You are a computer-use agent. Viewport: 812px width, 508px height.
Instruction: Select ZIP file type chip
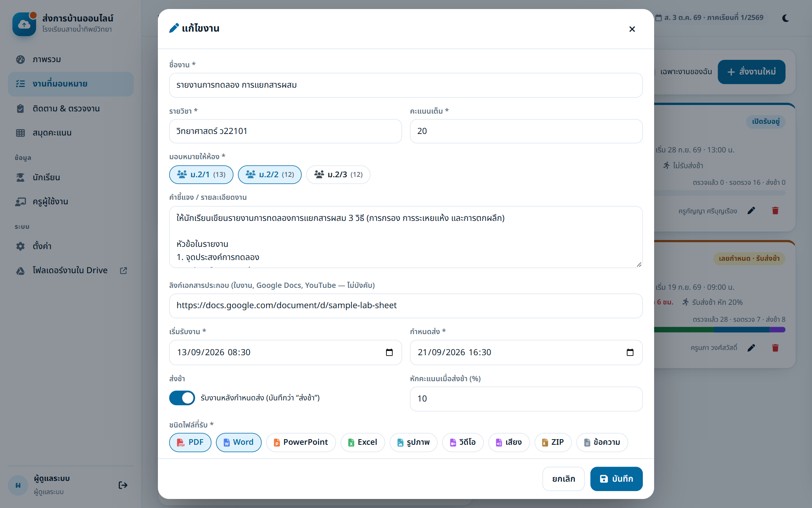pos(553,442)
